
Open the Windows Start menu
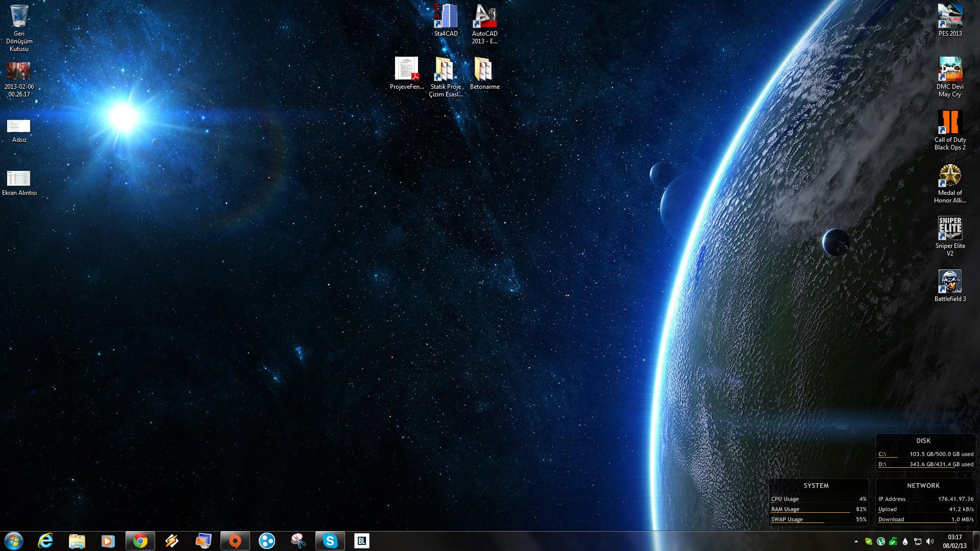[x=14, y=541]
